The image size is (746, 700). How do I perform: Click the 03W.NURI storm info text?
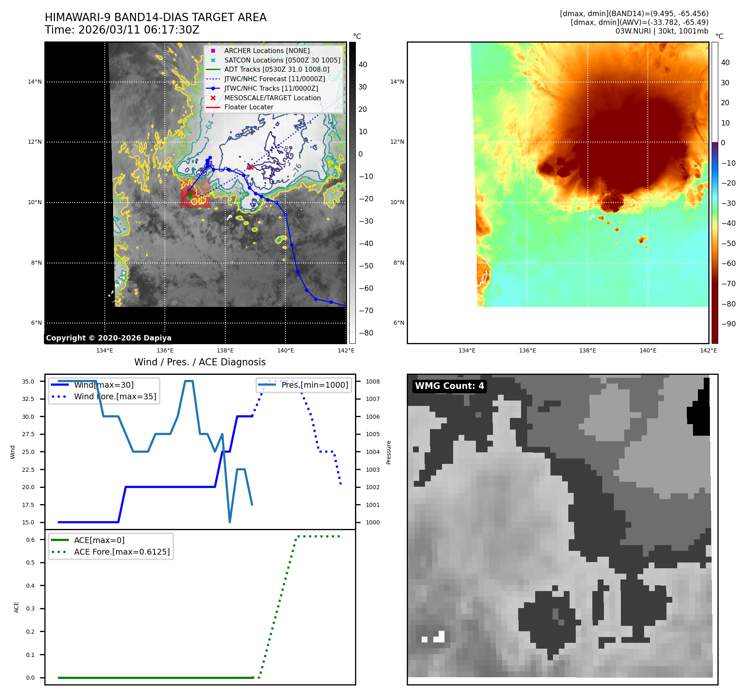pos(662,31)
